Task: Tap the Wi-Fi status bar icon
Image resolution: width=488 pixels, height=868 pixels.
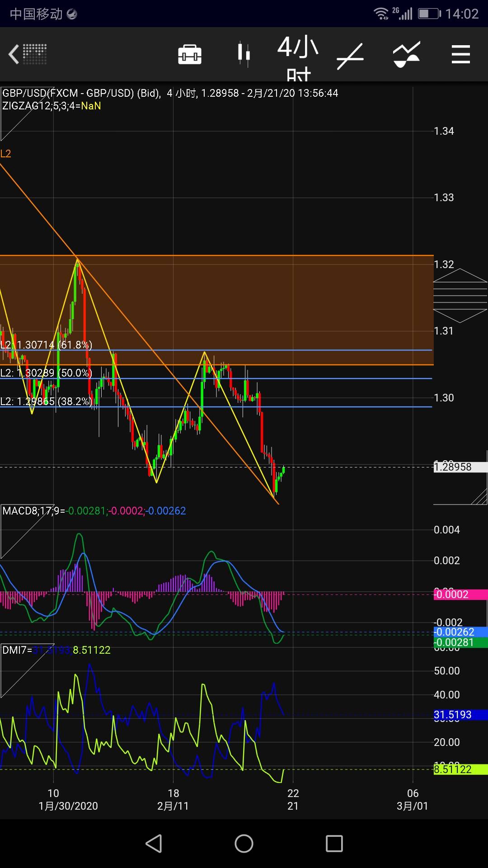Action: click(381, 14)
